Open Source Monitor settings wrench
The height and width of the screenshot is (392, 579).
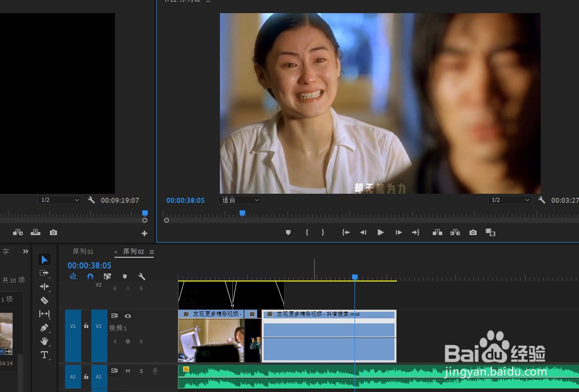pyautogui.click(x=91, y=200)
